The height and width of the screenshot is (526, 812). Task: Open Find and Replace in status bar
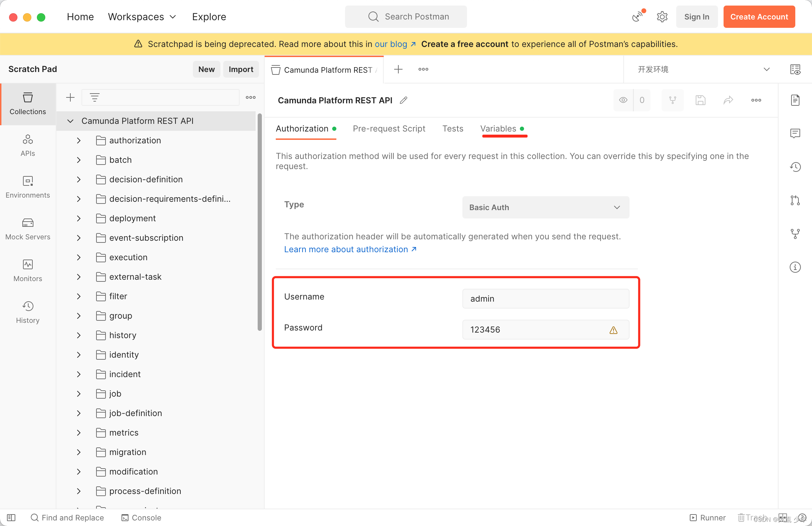point(68,518)
